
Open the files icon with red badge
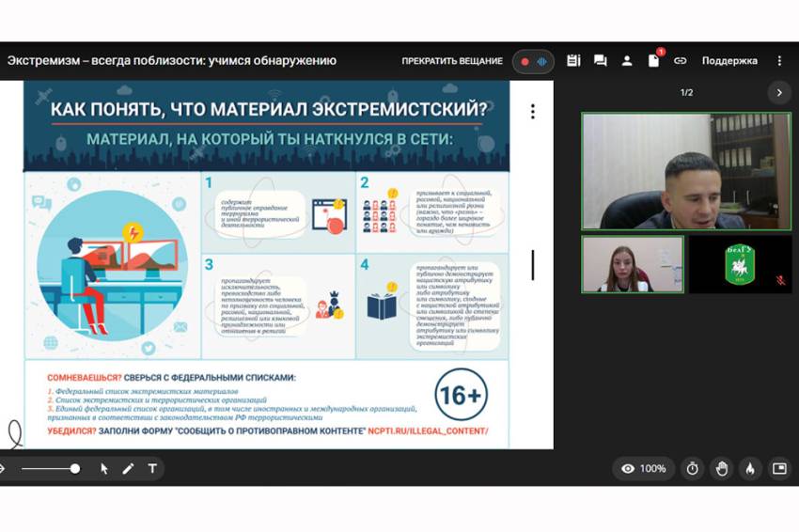654,59
